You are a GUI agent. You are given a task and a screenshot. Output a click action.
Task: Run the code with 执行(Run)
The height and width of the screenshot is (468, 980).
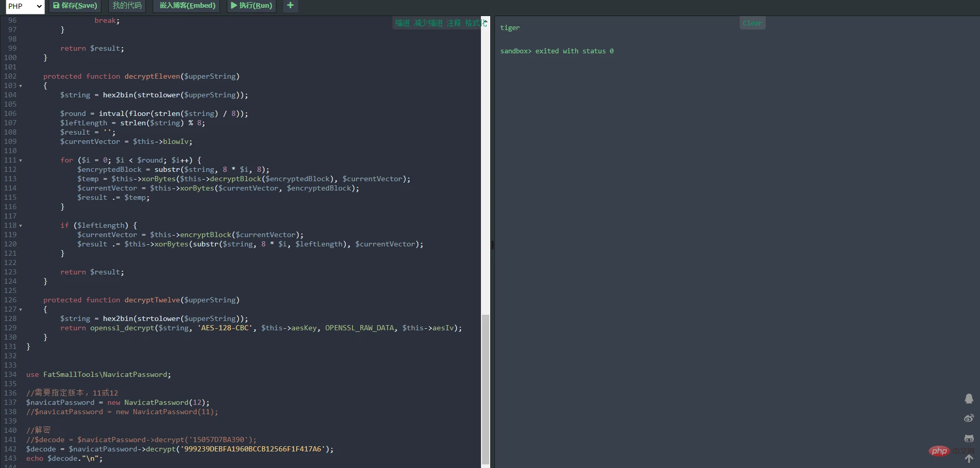[252, 6]
